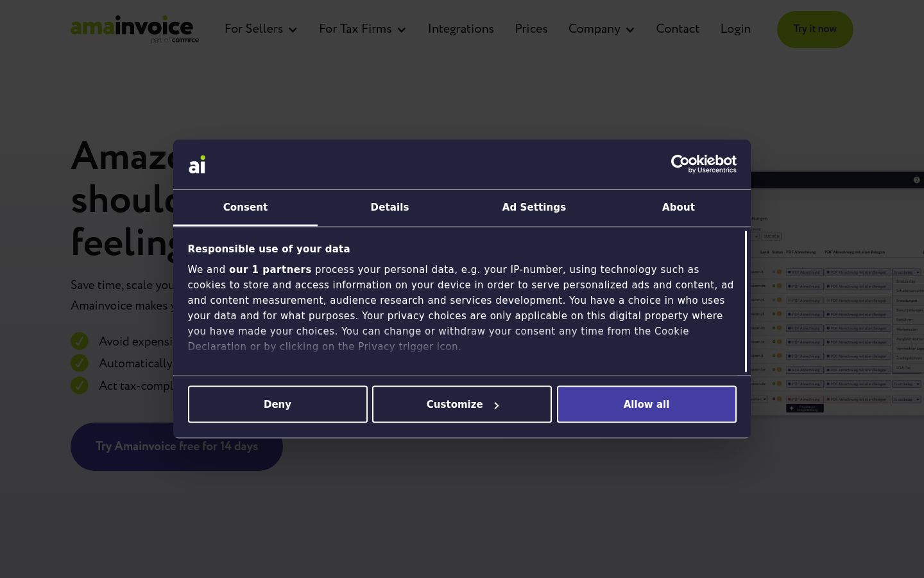Expand the For Tax Firms dropdown
This screenshot has height=578, width=924.
click(x=363, y=29)
